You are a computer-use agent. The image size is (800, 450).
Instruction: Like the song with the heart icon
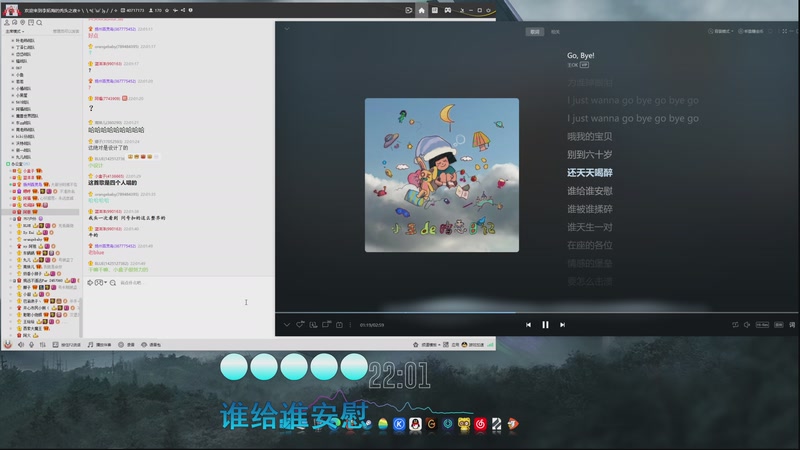300,324
